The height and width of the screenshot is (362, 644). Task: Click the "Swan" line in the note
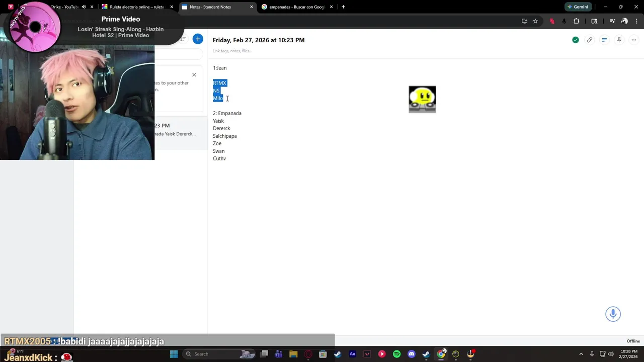218,151
